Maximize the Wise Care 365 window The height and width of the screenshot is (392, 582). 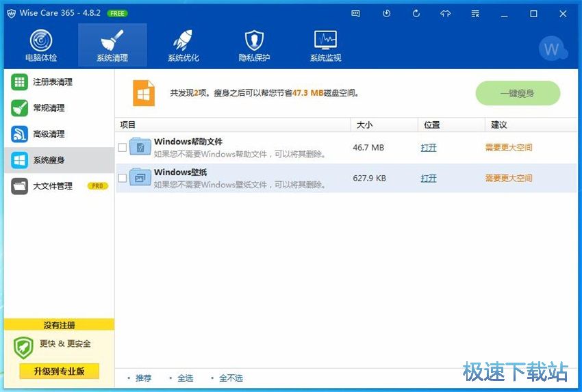click(533, 14)
